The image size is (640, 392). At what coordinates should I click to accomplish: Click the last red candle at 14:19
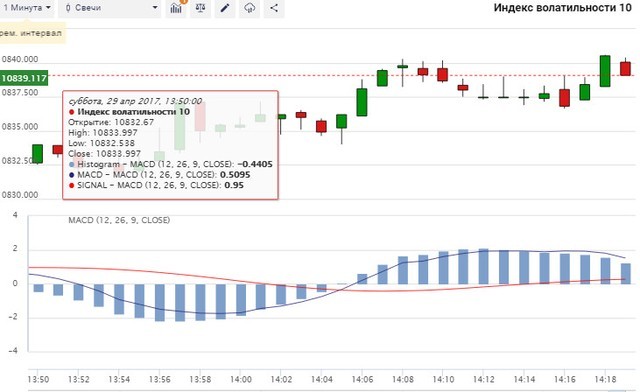click(625, 69)
